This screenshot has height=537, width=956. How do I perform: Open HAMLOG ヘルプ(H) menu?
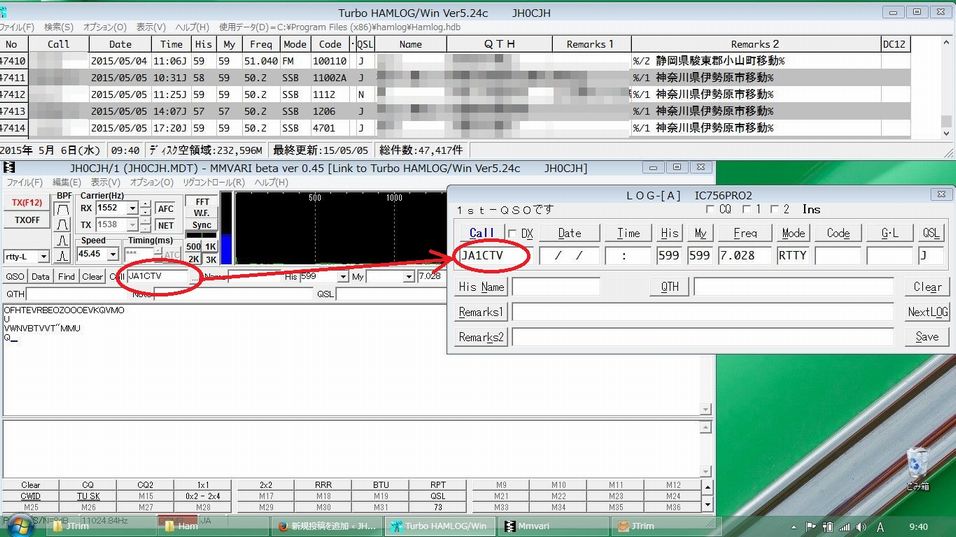click(191, 27)
